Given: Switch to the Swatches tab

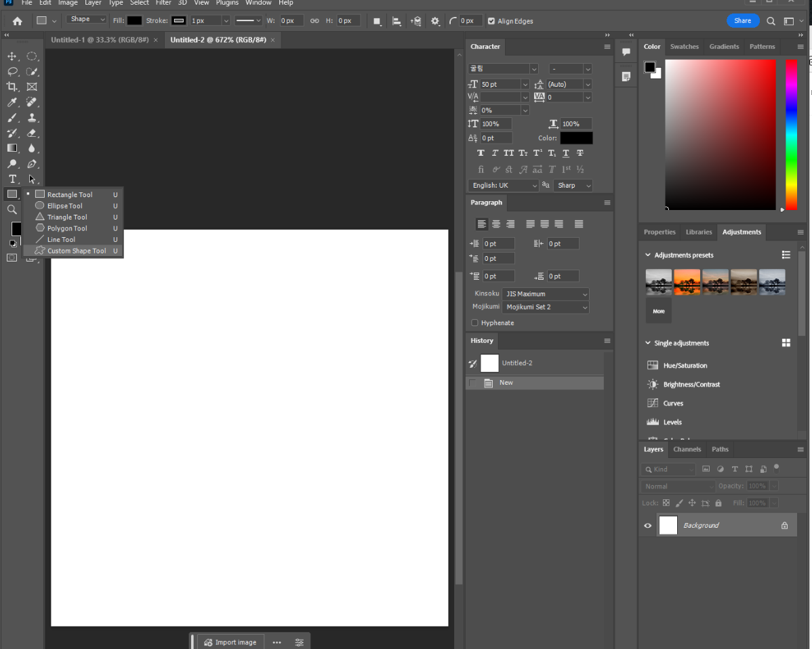Looking at the screenshot, I should [x=685, y=47].
